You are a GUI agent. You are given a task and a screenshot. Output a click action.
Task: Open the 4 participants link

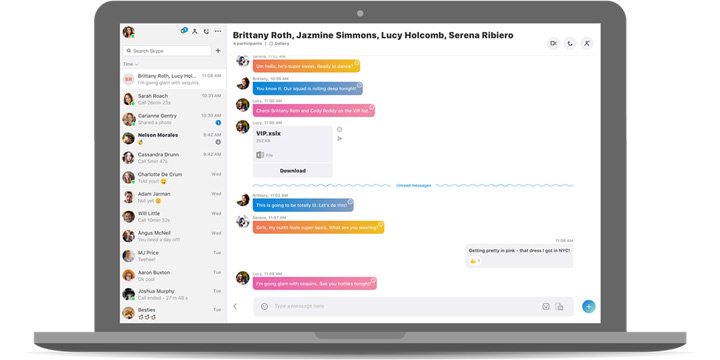pos(248,44)
